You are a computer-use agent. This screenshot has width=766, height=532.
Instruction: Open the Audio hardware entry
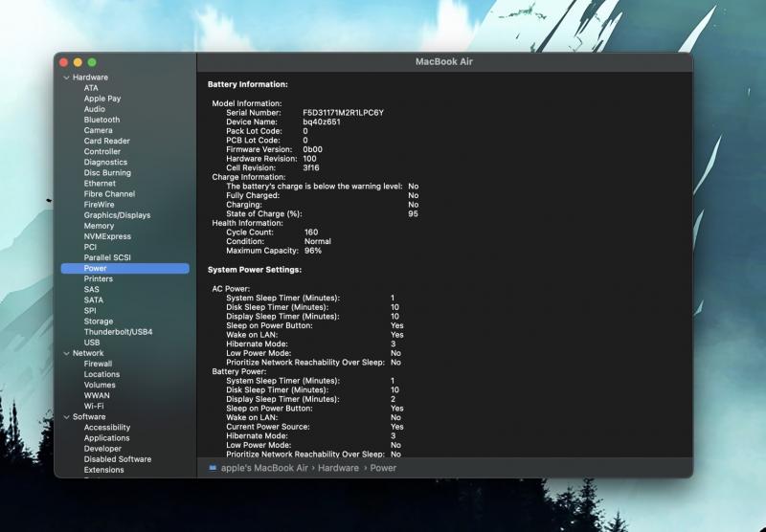pyautogui.click(x=94, y=109)
